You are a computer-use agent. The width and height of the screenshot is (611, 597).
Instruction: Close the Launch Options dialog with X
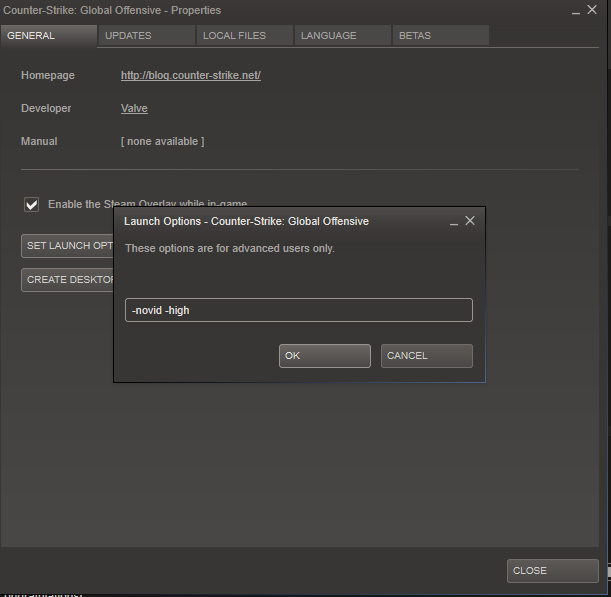[470, 221]
